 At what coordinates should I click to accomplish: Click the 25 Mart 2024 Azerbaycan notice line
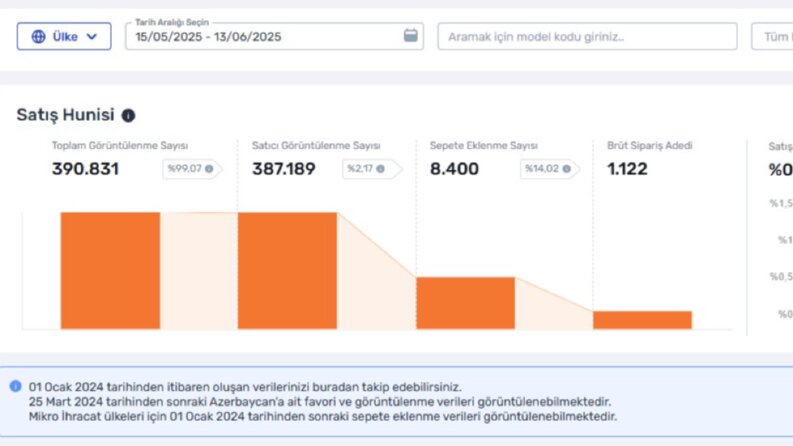[320, 402]
